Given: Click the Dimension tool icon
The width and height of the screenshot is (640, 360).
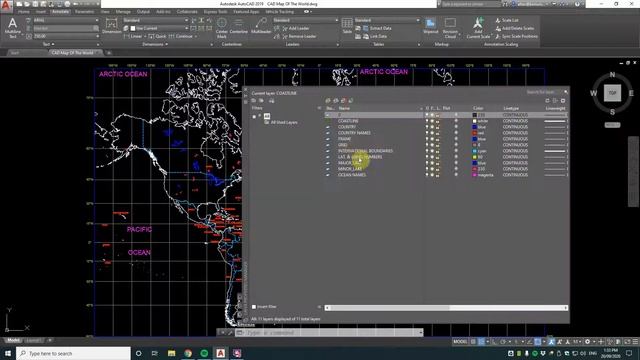Looking at the screenshot, I should [x=111, y=26].
